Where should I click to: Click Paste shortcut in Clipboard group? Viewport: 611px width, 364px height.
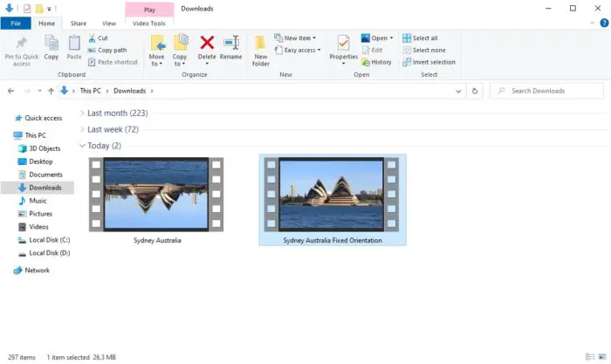point(113,62)
